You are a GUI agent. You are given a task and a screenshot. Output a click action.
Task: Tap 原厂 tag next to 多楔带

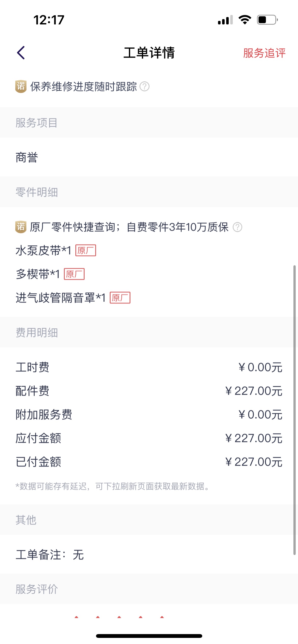pos(74,274)
